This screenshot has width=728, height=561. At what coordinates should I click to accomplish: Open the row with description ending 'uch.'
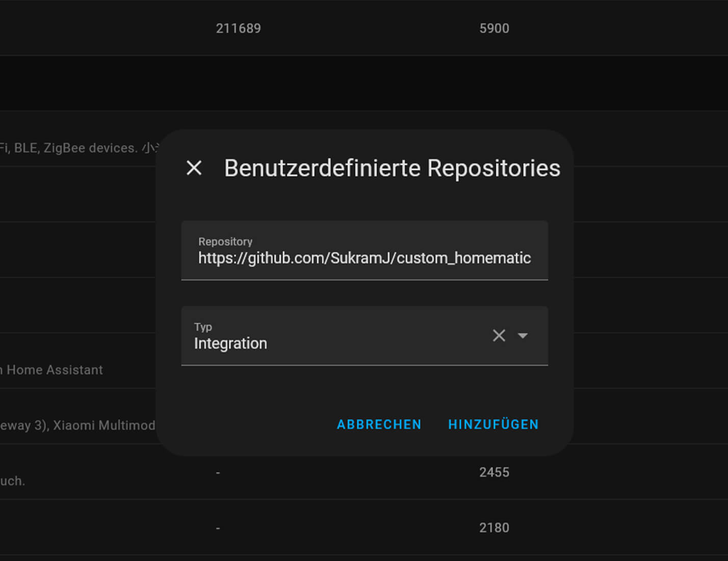(13, 481)
